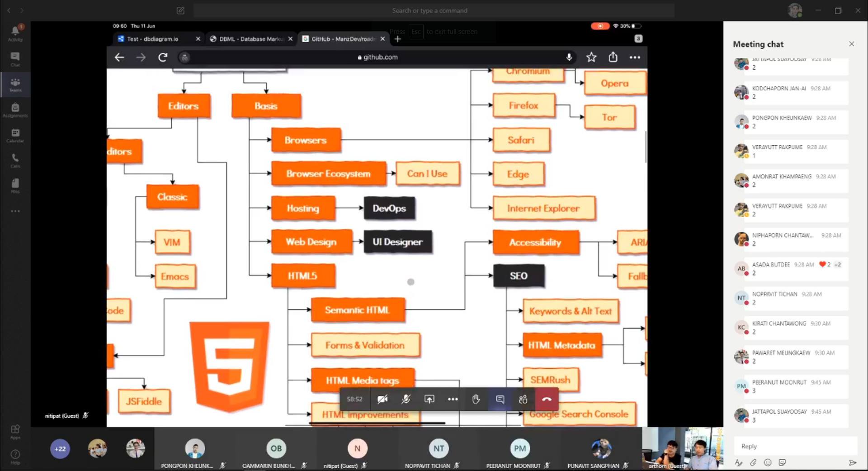
Task: Open Assignments in the Teams sidebar
Action: coord(15,109)
